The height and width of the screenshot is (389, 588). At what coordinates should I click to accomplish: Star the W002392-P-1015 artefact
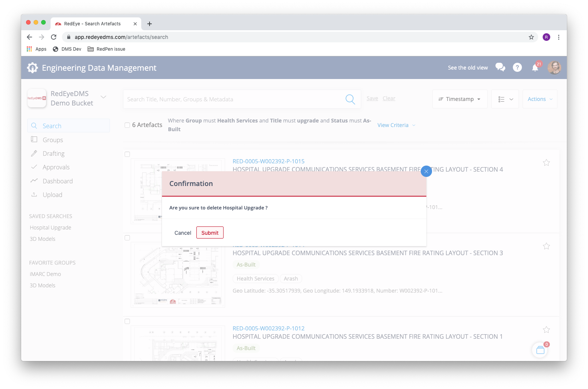(546, 163)
